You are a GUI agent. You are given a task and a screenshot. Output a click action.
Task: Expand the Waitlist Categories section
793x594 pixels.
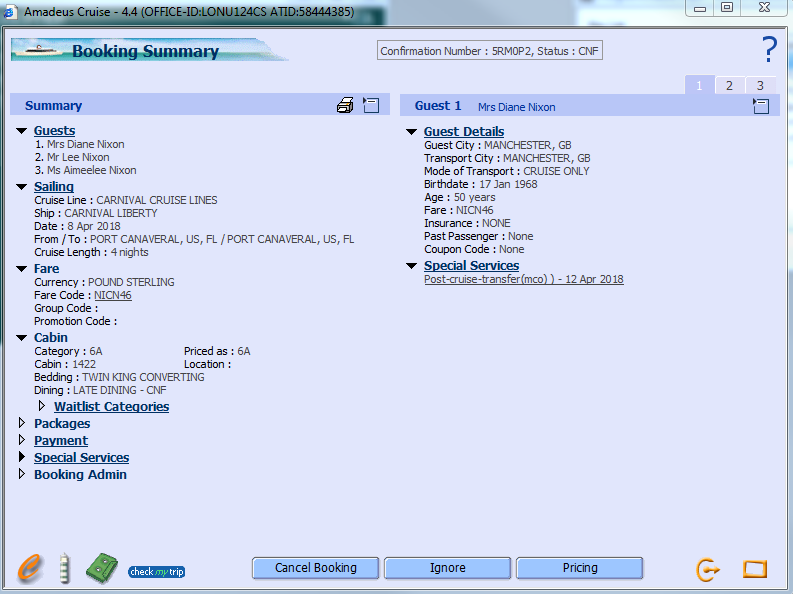(x=42, y=406)
